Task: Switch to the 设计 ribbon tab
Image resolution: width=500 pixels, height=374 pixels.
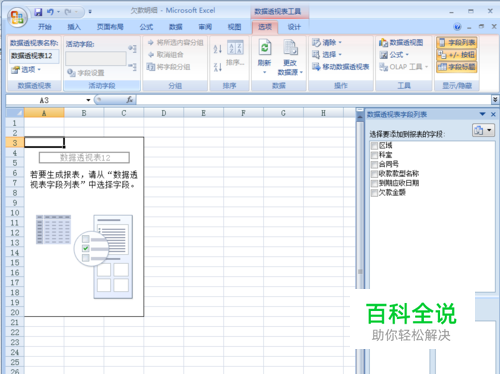Action: coord(294,27)
